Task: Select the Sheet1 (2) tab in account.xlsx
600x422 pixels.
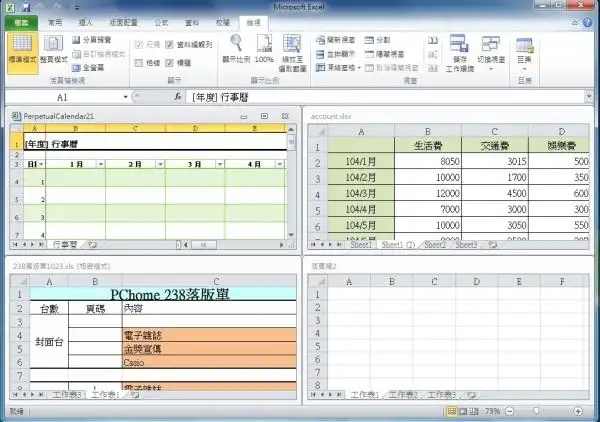Action: pos(398,244)
